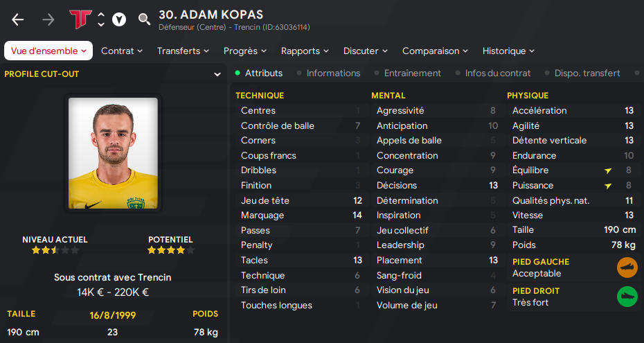This screenshot has height=343, width=644.
Task: Select the Attributs view radio tab
Action: [263, 73]
